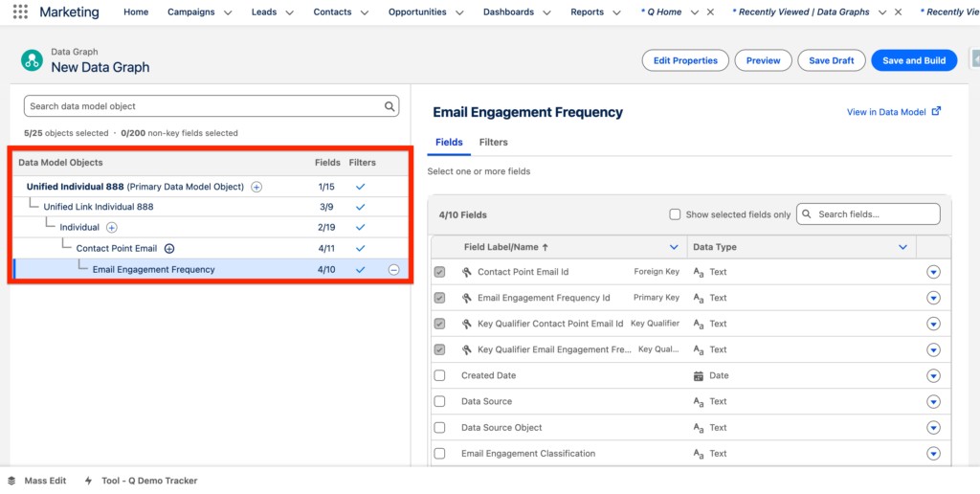The width and height of the screenshot is (980, 494).
Task: Open Mass Edit utility icon
Action: 12,481
